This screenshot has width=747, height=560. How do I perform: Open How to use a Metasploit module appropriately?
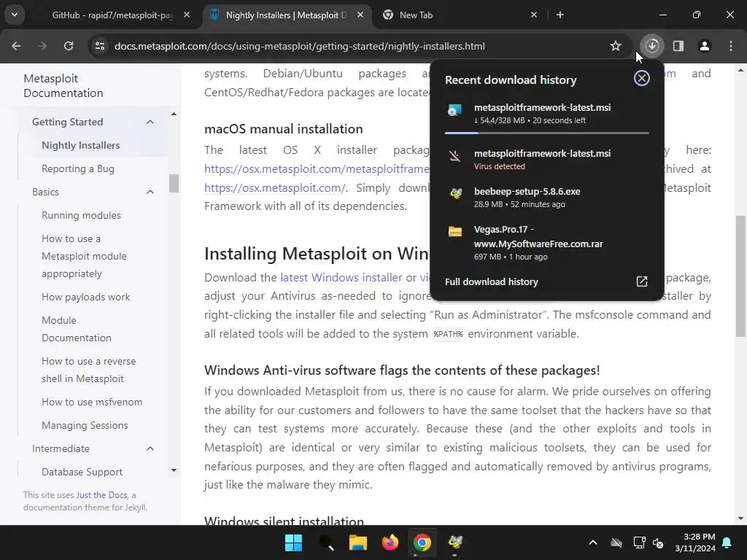click(84, 256)
